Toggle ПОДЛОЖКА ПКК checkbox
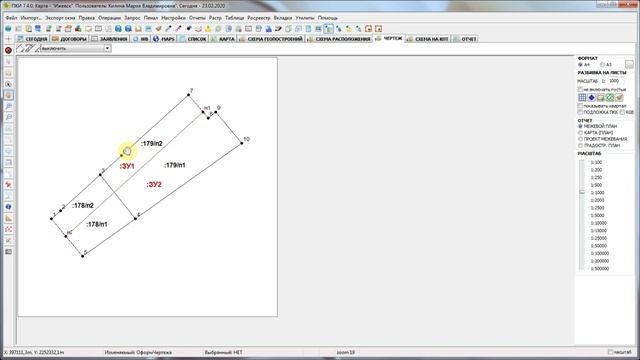640x360 pixels. 580,112
